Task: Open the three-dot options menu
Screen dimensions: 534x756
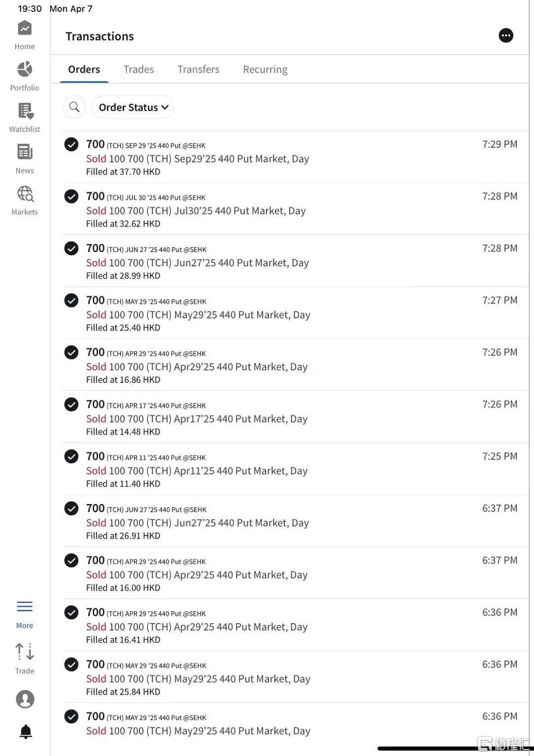Action: click(x=506, y=36)
